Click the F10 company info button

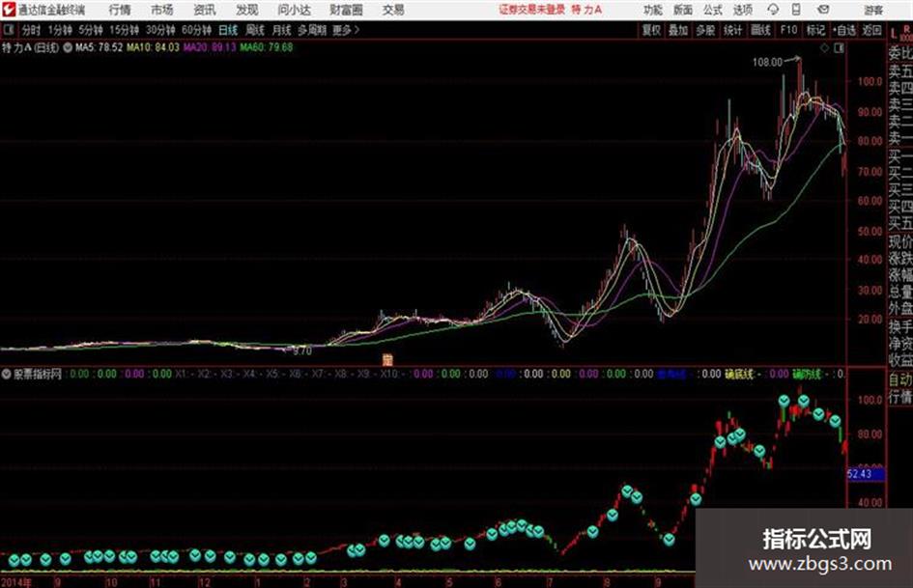[788, 30]
